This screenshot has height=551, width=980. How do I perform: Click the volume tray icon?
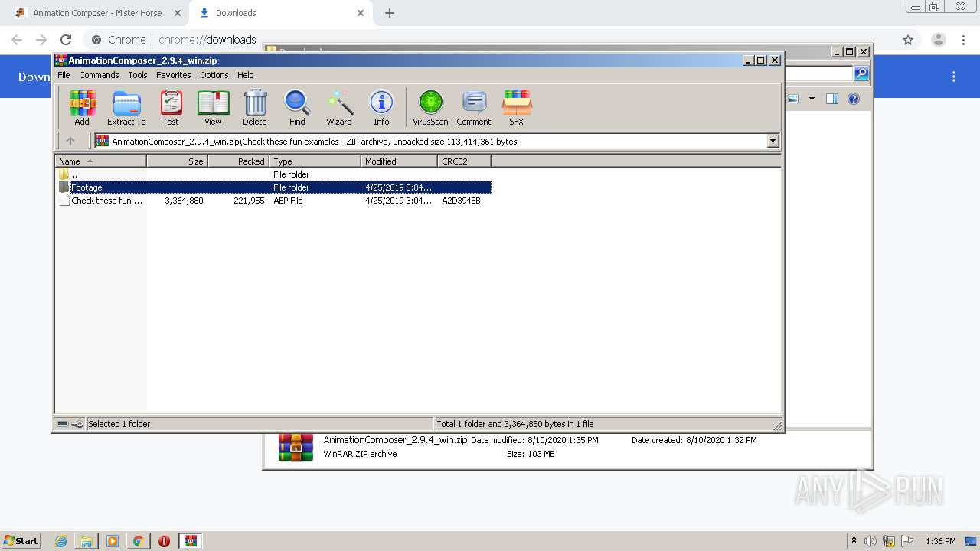tap(871, 541)
